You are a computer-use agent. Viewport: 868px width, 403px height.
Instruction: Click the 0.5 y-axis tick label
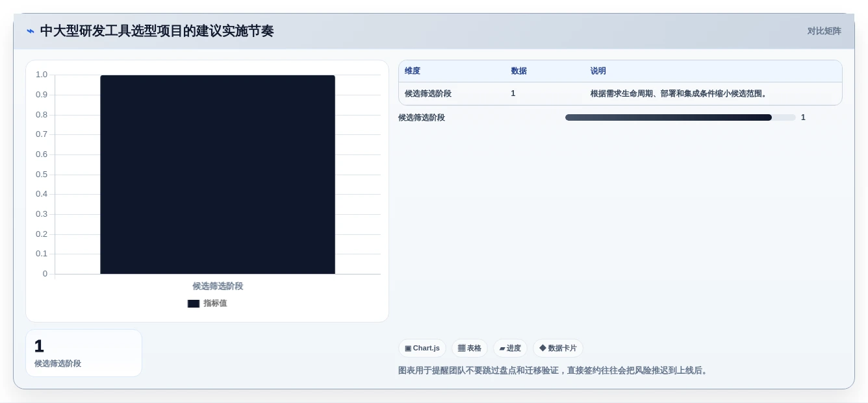(x=42, y=175)
